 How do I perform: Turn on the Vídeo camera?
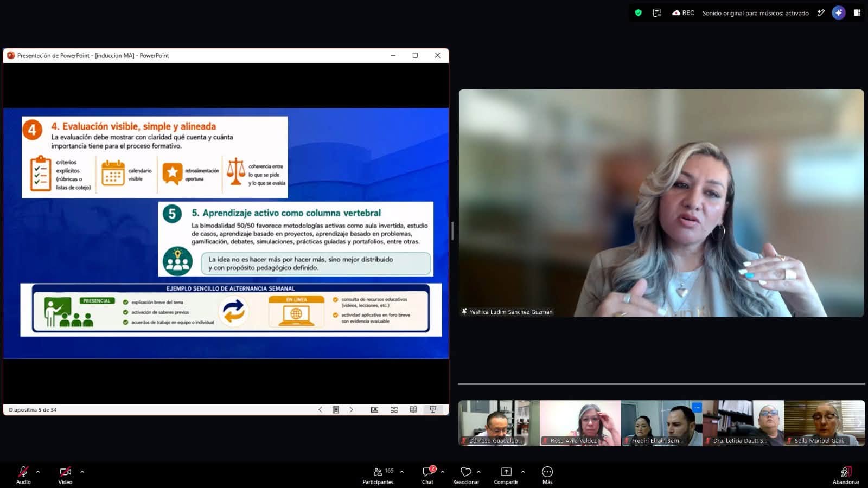point(65,475)
